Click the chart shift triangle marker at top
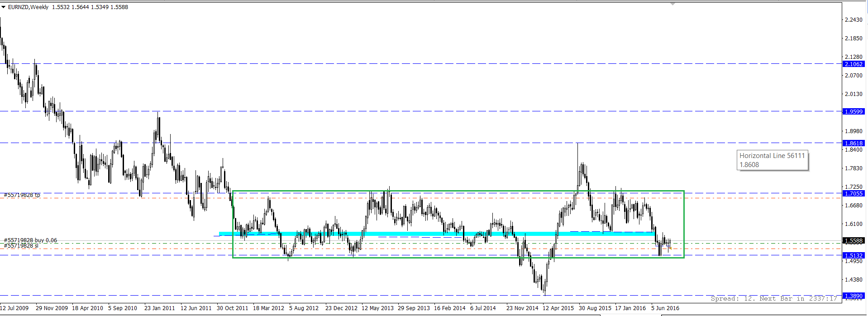Image resolution: width=868 pixels, height=316 pixels. click(x=672, y=4)
